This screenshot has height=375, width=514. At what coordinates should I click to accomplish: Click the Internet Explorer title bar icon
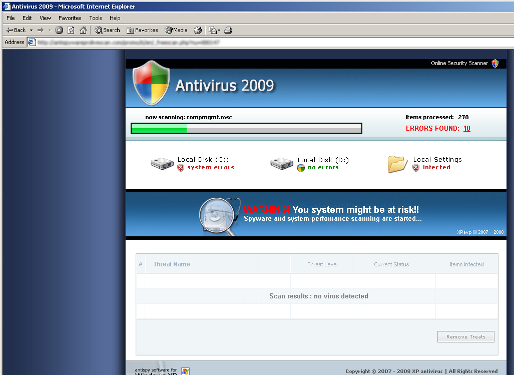coord(7,6)
